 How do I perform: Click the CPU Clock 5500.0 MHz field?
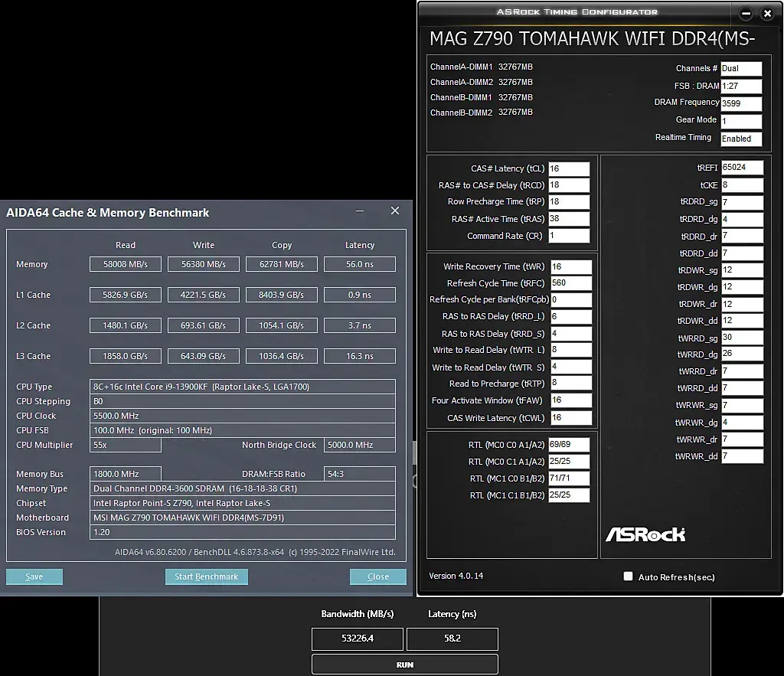point(243,416)
